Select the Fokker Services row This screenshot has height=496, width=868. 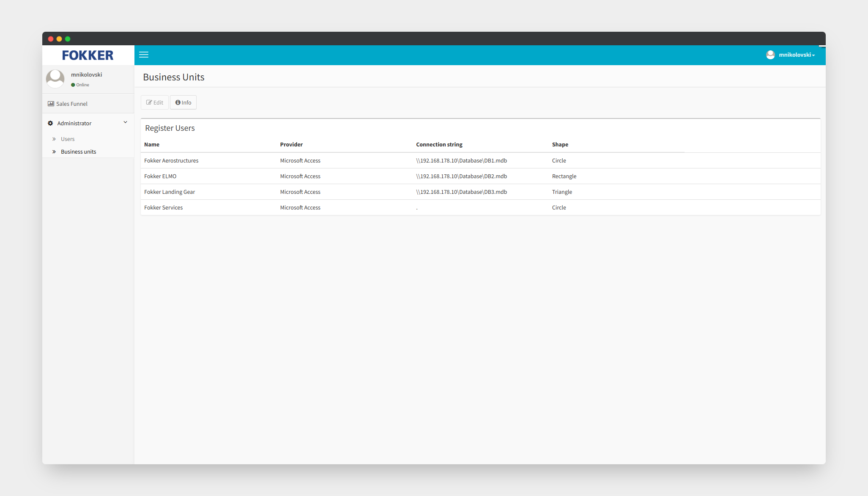pos(164,207)
